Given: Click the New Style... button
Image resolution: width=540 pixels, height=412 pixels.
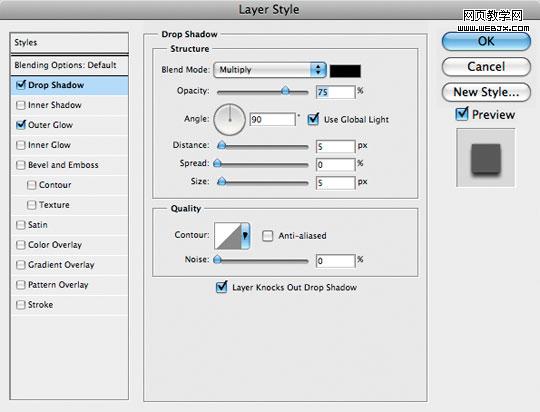Looking at the screenshot, I should pyautogui.click(x=486, y=92).
